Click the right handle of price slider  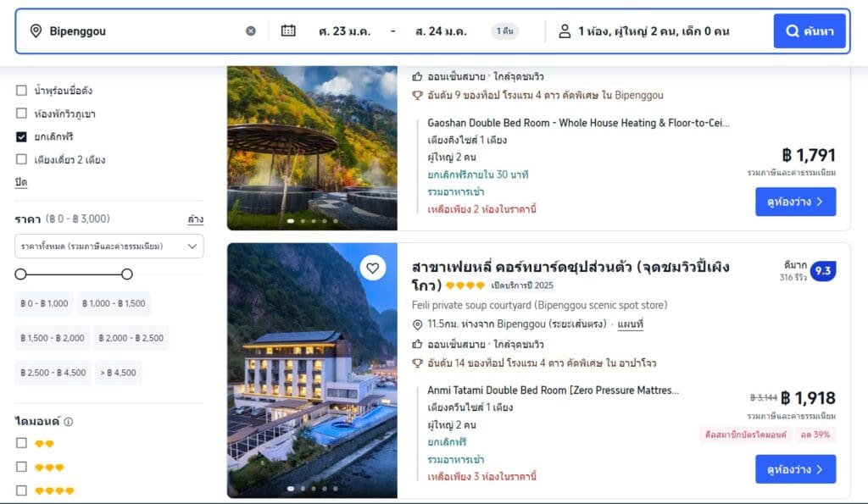point(127,274)
